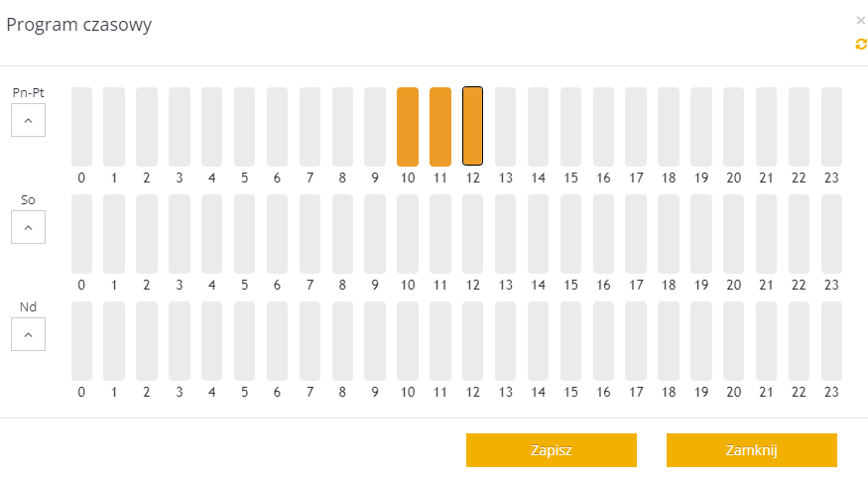Close the Program czasowy dialog with X
Screen dimensions: 868x477
click(860, 21)
